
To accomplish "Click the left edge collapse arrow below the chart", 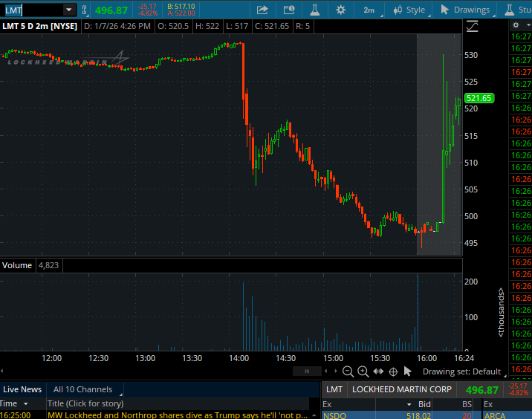I will click(1, 371).
